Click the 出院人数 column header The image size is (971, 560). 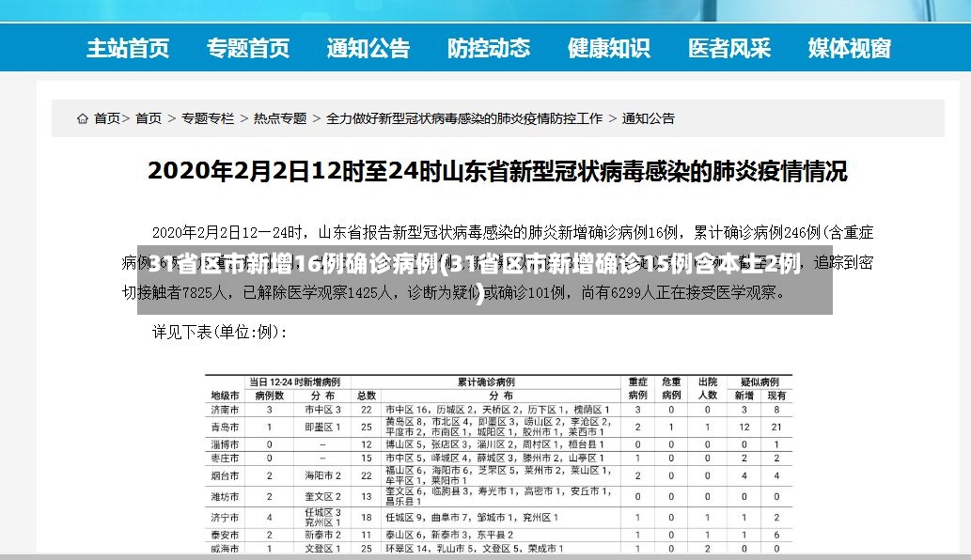point(708,389)
